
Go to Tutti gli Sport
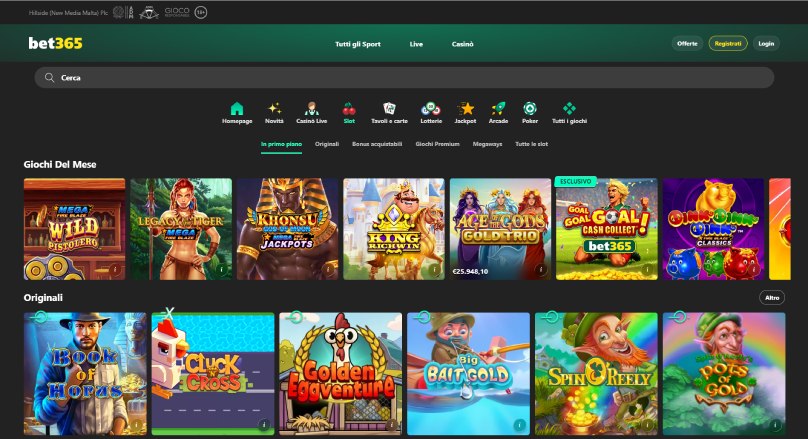[x=358, y=44]
